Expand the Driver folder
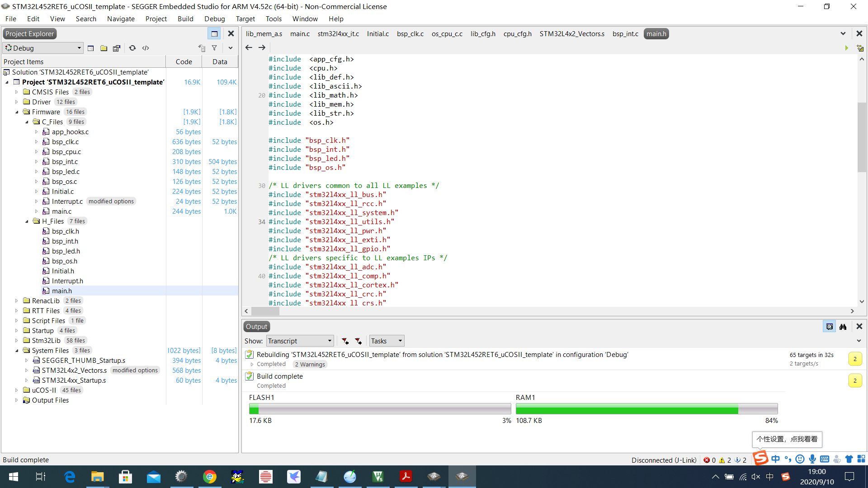 click(x=17, y=102)
